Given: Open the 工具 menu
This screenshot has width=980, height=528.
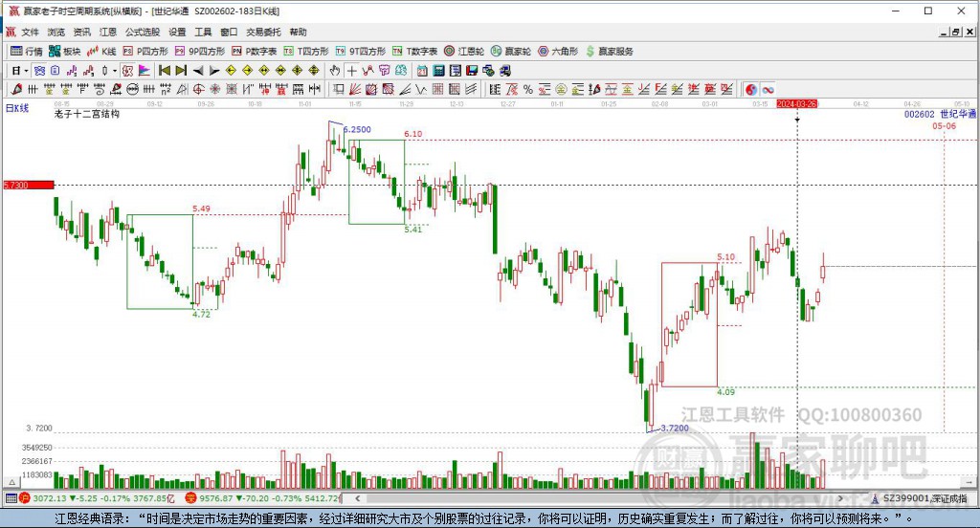Looking at the screenshot, I should click(x=203, y=32).
